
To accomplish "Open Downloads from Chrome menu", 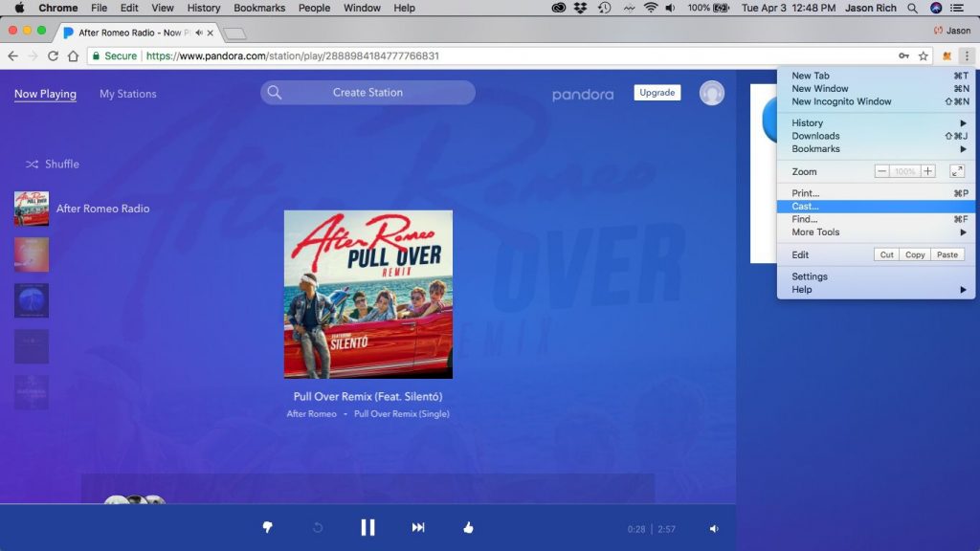I will (x=876, y=136).
